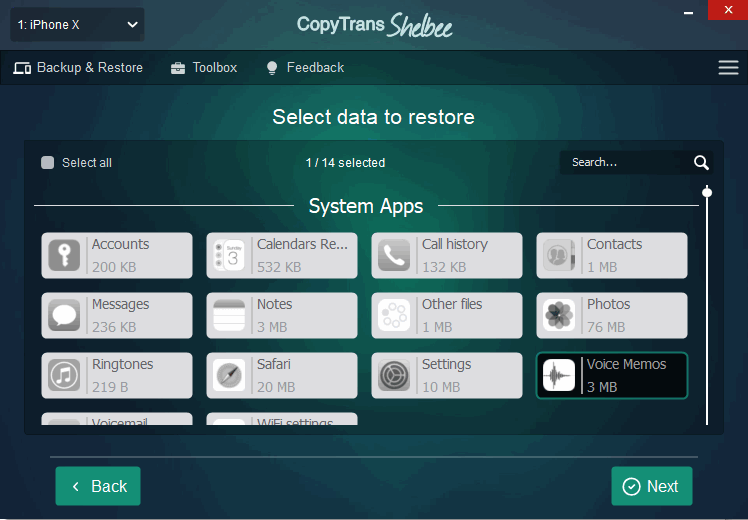This screenshot has width=748, height=520.
Task: Click the Toolbox briefcase icon
Action: pos(178,68)
